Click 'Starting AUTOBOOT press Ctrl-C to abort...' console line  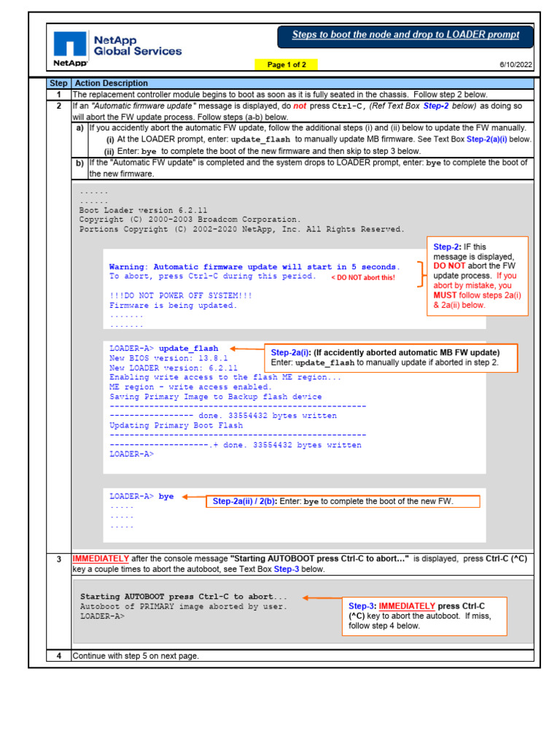point(184,597)
